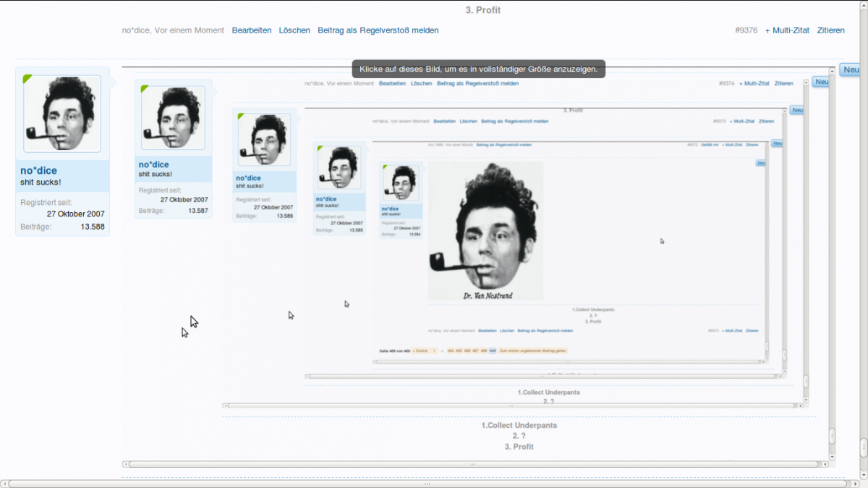868x488 pixels.
Task: Click left arrow of the page's bottom scrollbar
Action: (x=4, y=483)
